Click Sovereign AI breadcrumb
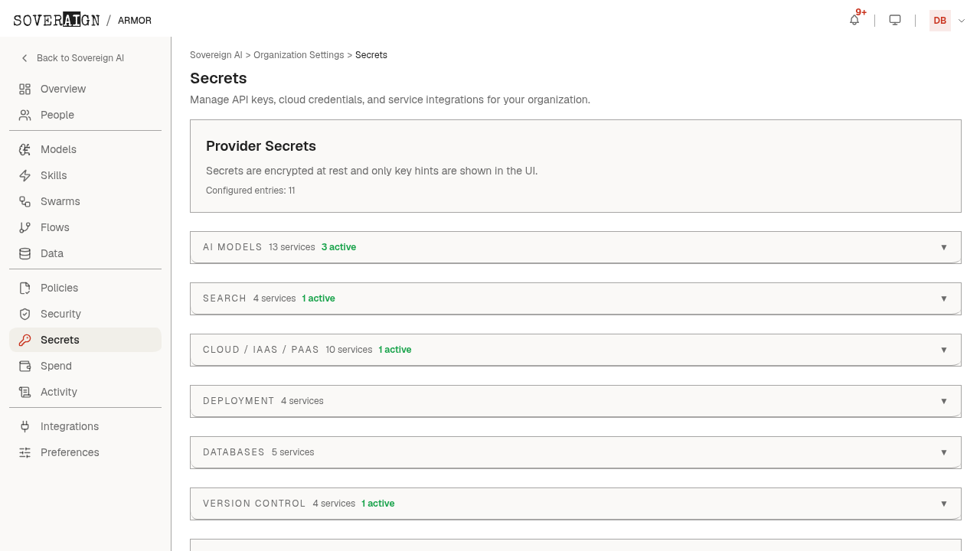980x551 pixels. 216,55
